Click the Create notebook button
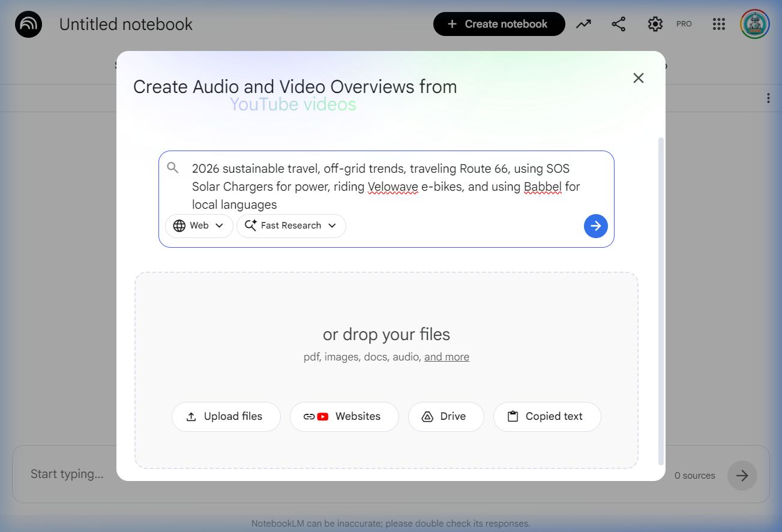 click(x=499, y=24)
